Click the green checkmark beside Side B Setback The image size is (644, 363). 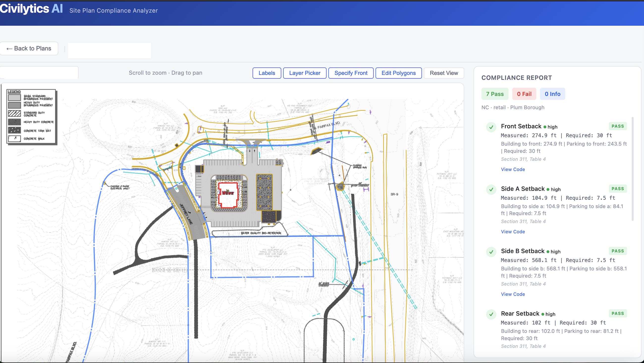[491, 252]
